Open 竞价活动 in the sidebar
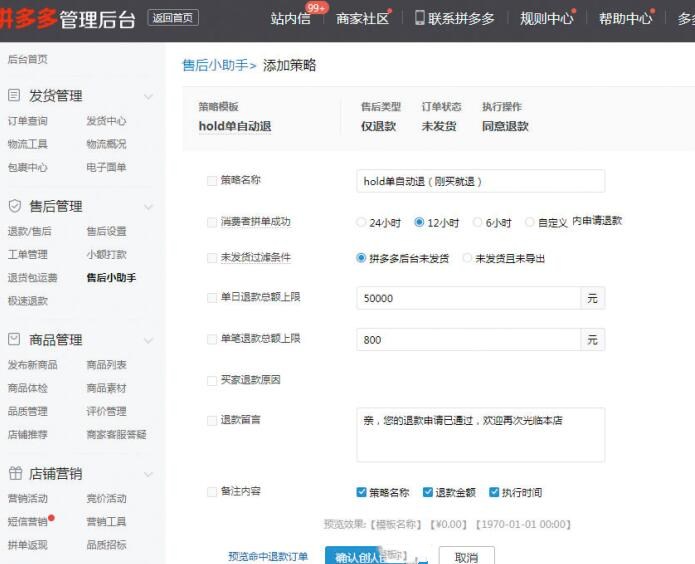The width and height of the screenshot is (695, 564). click(x=106, y=498)
